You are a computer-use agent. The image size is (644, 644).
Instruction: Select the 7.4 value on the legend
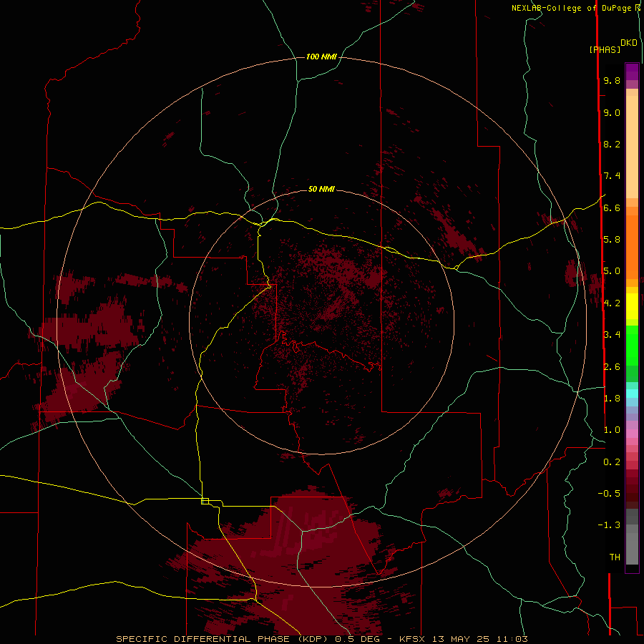pyautogui.click(x=612, y=176)
